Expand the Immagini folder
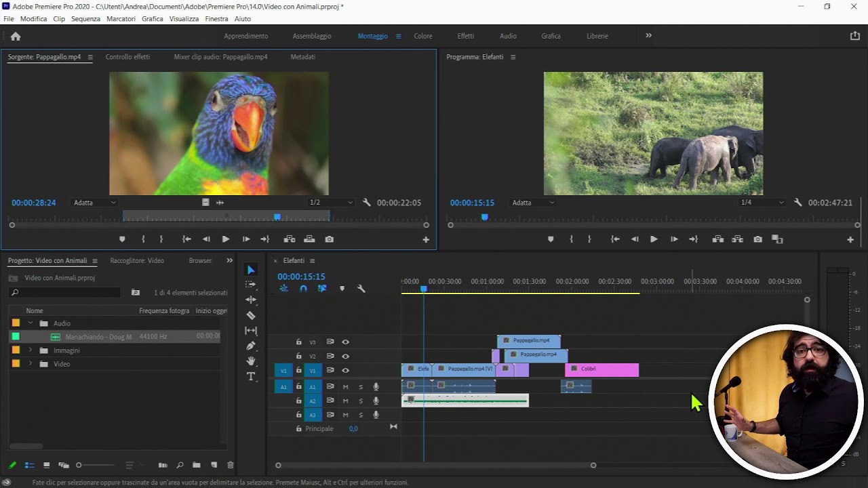 pyautogui.click(x=30, y=350)
